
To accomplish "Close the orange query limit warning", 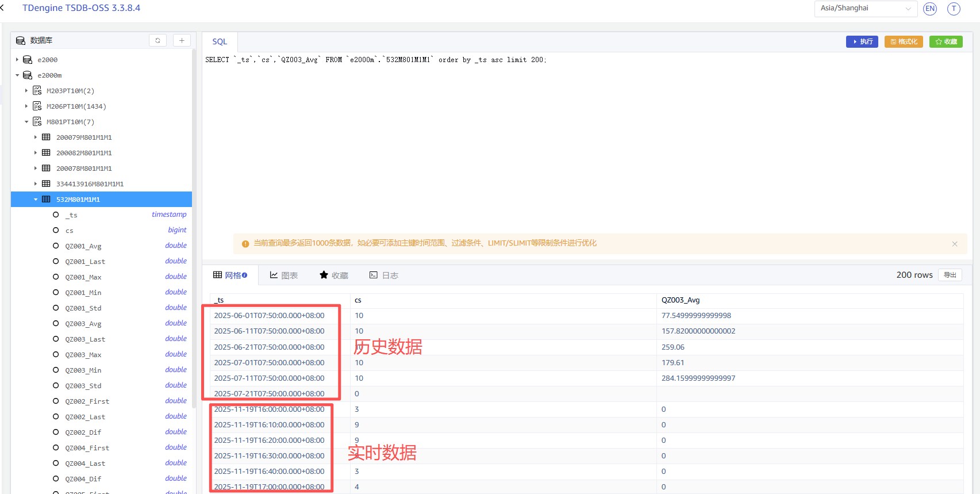I will click(955, 244).
